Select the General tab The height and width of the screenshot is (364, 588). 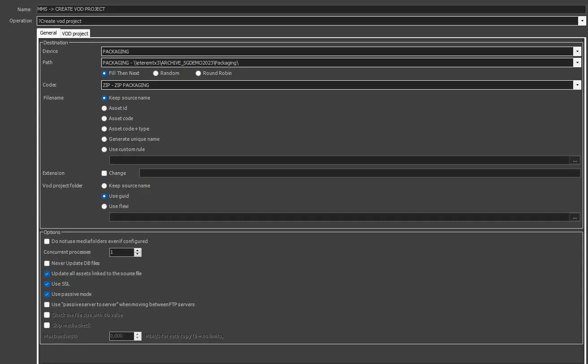48,33
